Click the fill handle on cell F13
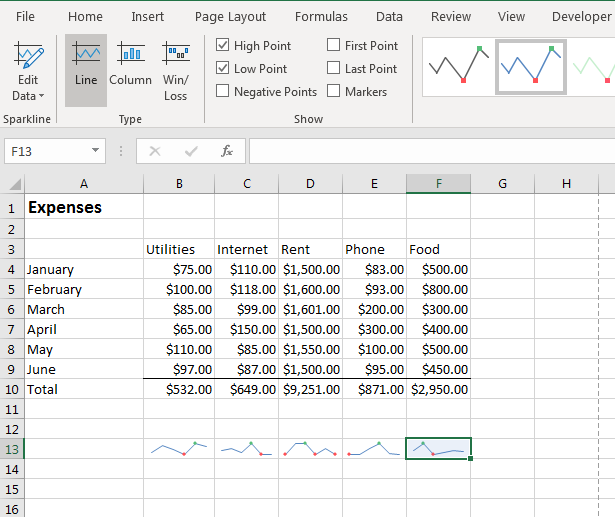The width and height of the screenshot is (615, 517). click(471, 459)
